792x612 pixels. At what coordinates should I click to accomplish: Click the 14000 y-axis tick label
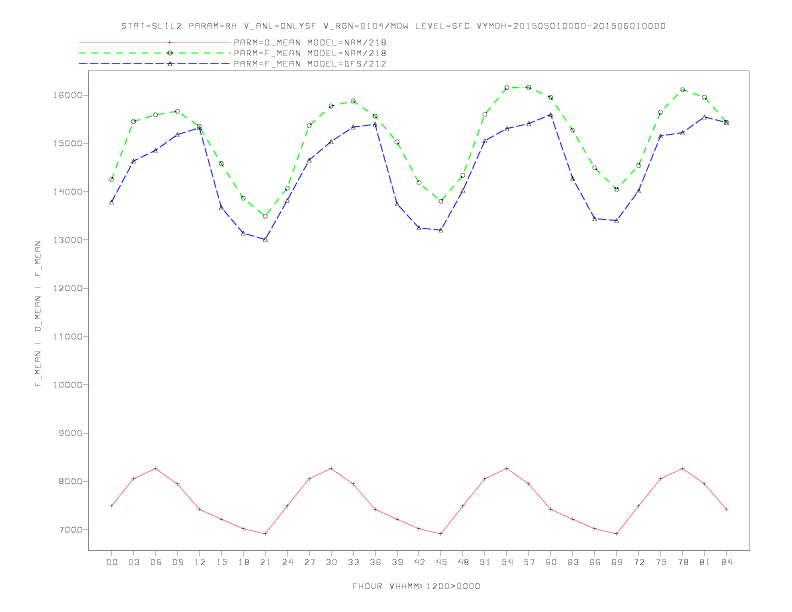[67, 192]
